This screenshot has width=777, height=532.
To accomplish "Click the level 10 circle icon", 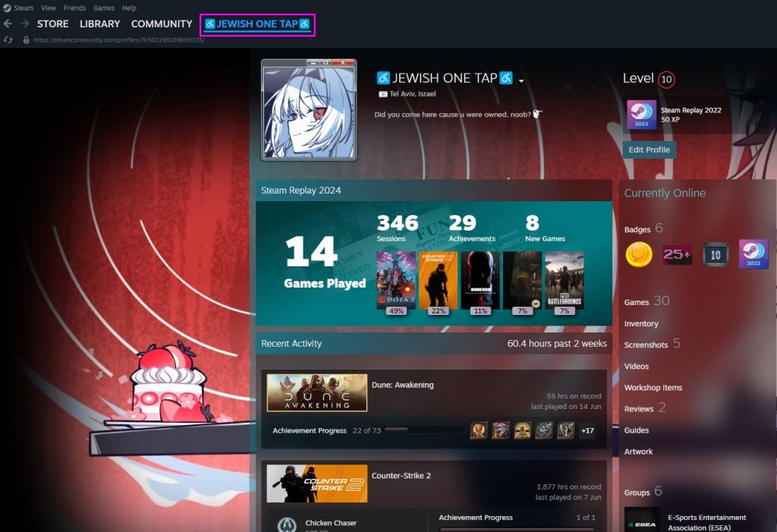I will tap(666, 79).
